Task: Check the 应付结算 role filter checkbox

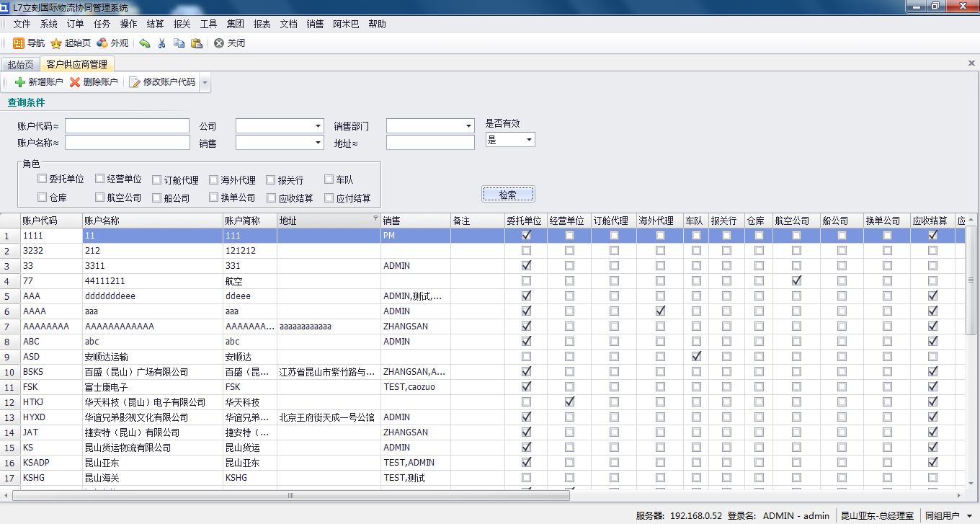Action: tap(329, 198)
